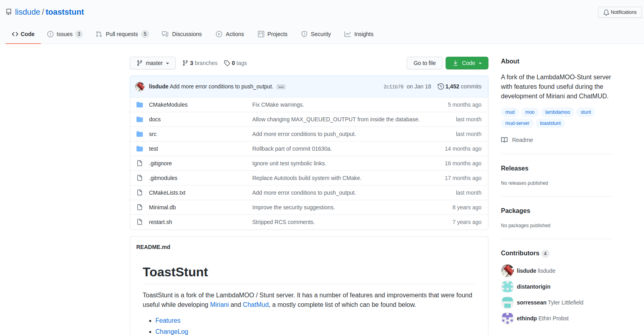
Task: Open the green Code download dropdown
Action: [467, 63]
